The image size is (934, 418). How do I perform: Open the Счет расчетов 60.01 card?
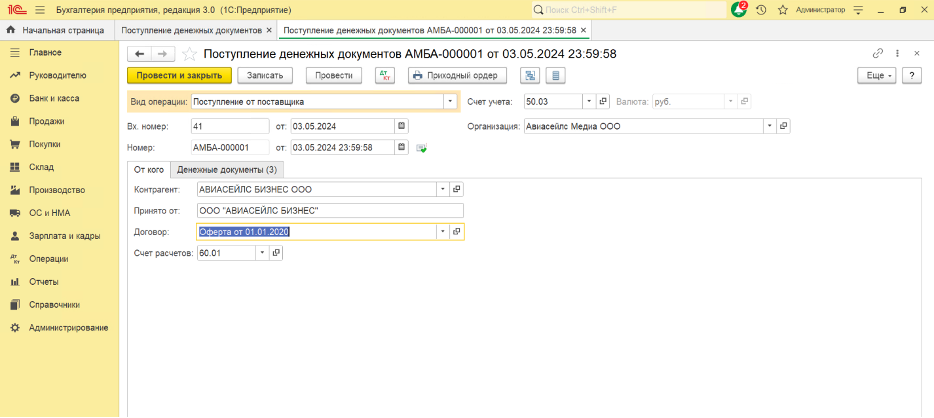pos(276,253)
